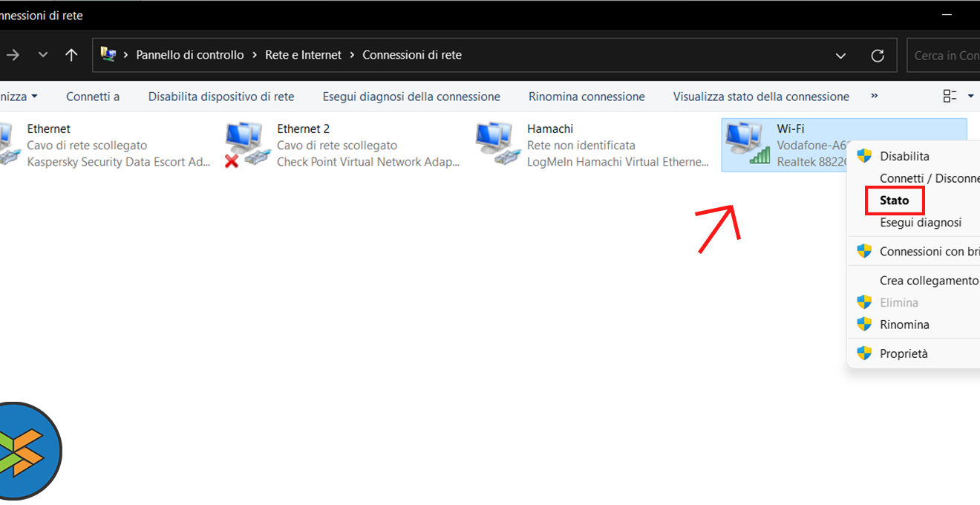Click Connetti a in toolbar
Image resolution: width=980 pixels, height=505 pixels.
coord(93,97)
